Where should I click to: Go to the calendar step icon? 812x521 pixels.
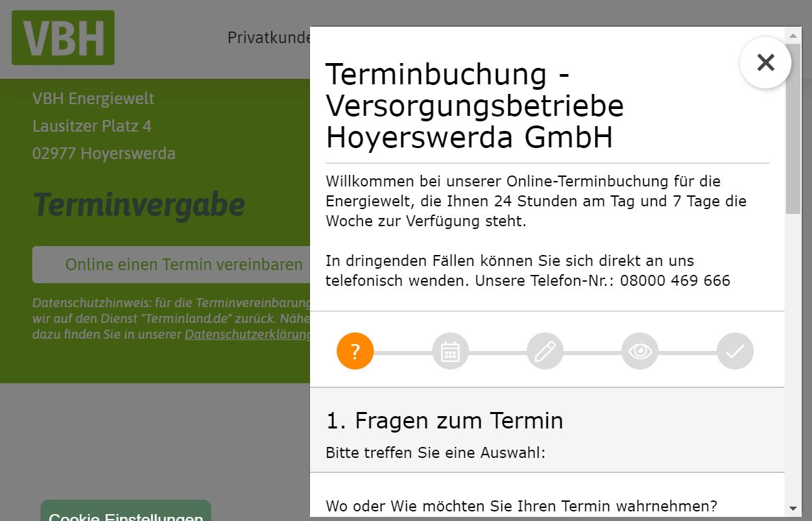pyautogui.click(x=450, y=351)
